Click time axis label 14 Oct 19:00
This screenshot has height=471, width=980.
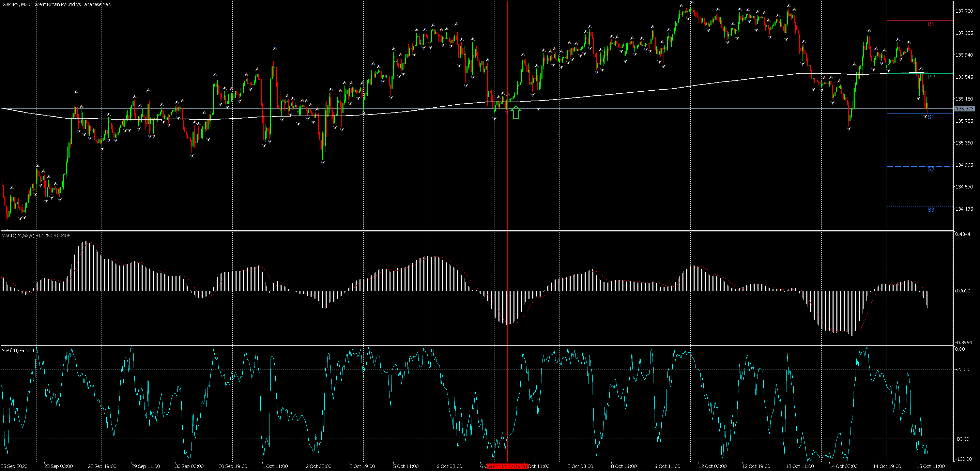coord(887,467)
